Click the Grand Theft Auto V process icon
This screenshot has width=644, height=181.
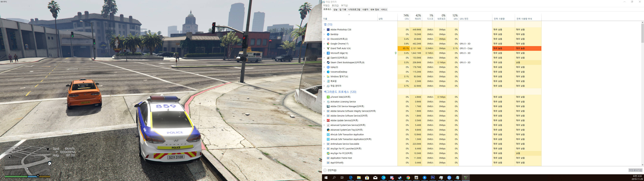(328, 48)
